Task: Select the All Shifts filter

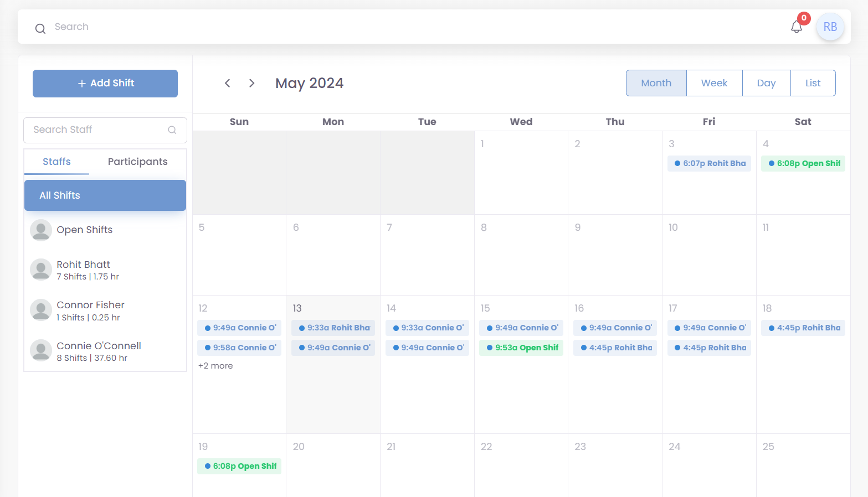Action: 105,195
